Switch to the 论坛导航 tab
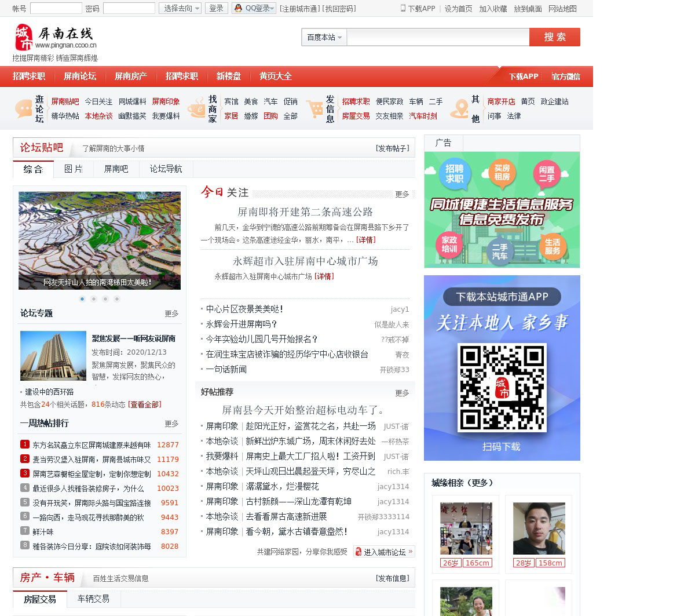695x616 pixels. [166, 169]
